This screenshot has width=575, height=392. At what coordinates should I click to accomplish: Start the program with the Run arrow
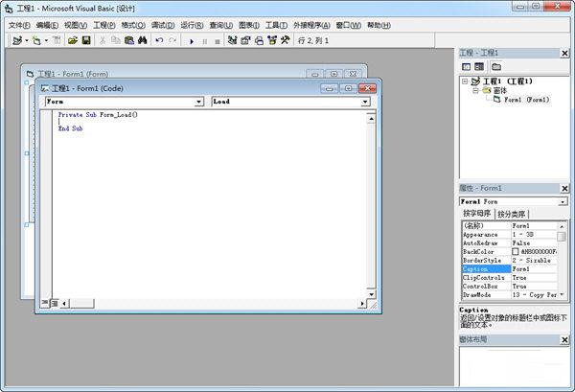pyautogui.click(x=192, y=41)
